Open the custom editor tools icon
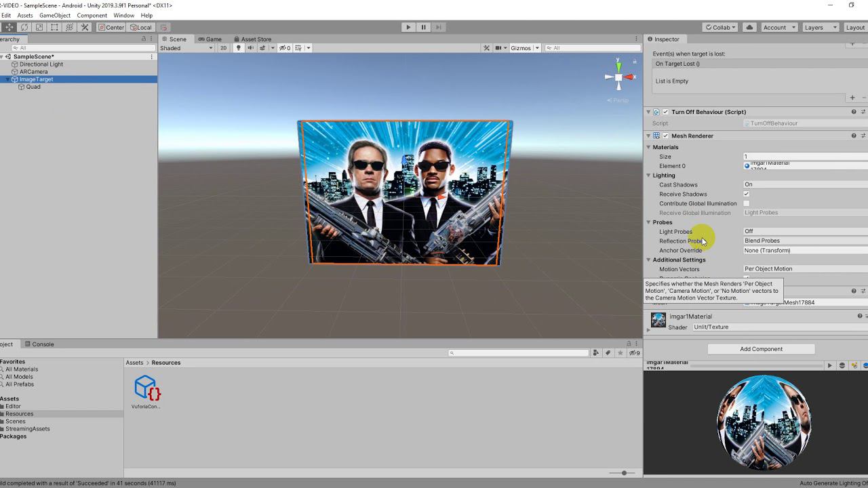Screen dimensions: 868x488 point(85,27)
